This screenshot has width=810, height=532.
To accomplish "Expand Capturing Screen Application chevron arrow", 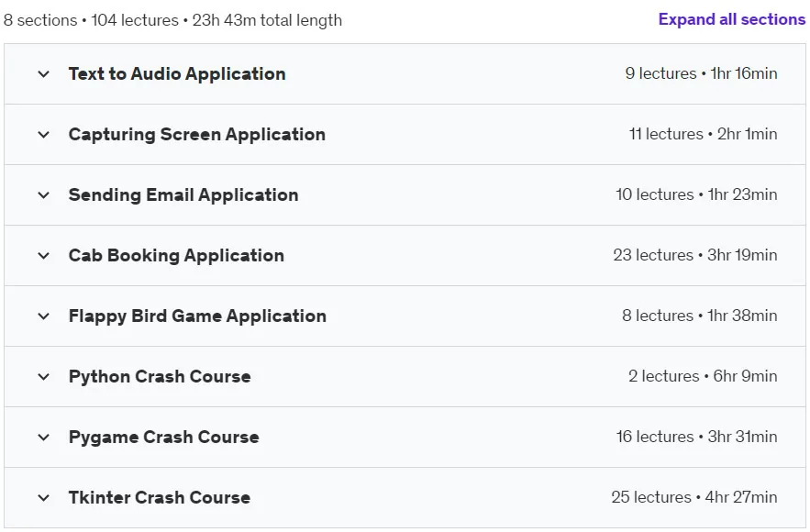I will (44, 135).
